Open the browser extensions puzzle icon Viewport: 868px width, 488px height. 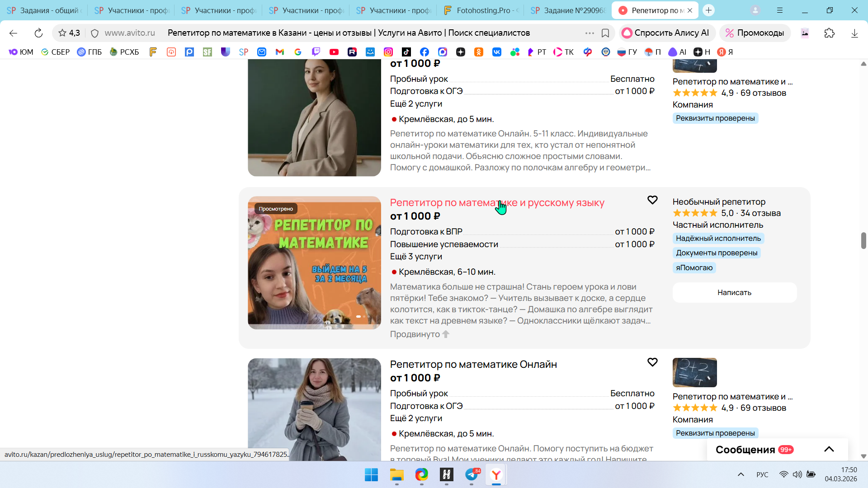click(x=829, y=33)
